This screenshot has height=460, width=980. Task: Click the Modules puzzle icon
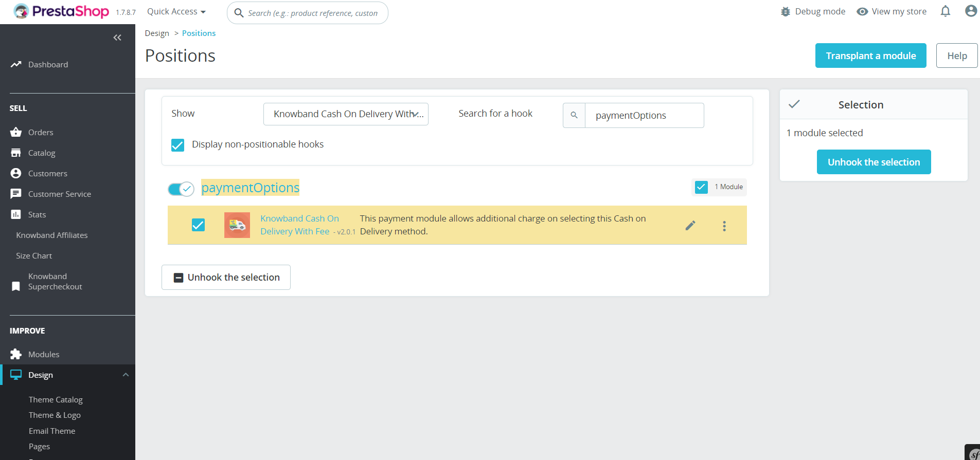(x=16, y=354)
